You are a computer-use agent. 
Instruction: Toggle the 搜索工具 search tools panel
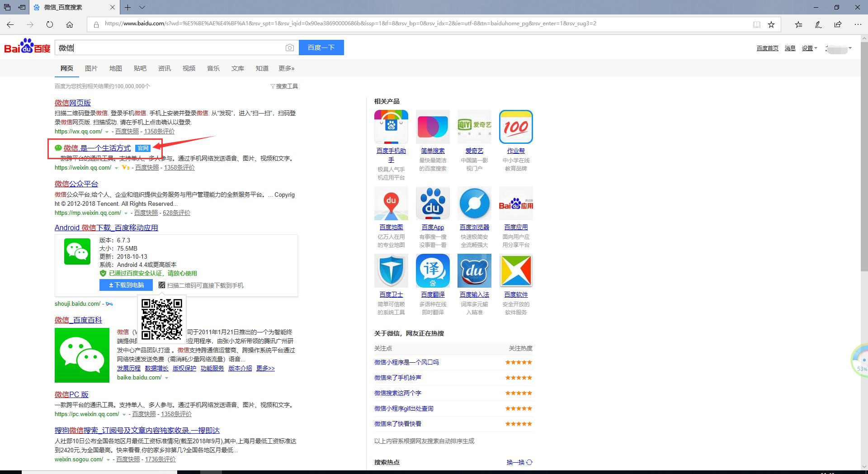click(x=284, y=86)
